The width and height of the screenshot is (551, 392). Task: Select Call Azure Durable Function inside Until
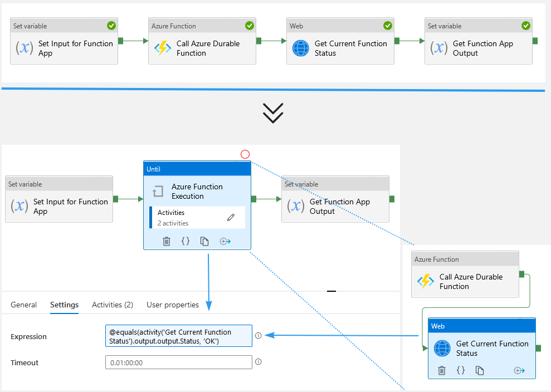coord(465,275)
